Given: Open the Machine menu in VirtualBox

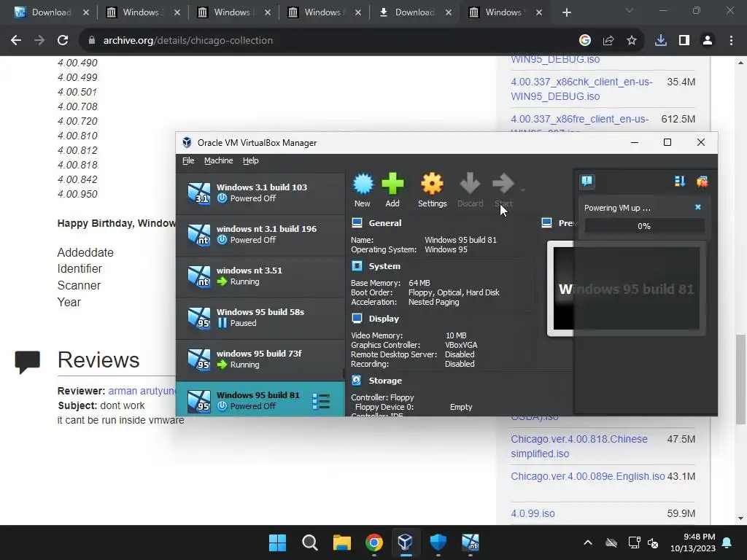Looking at the screenshot, I should [219, 160].
